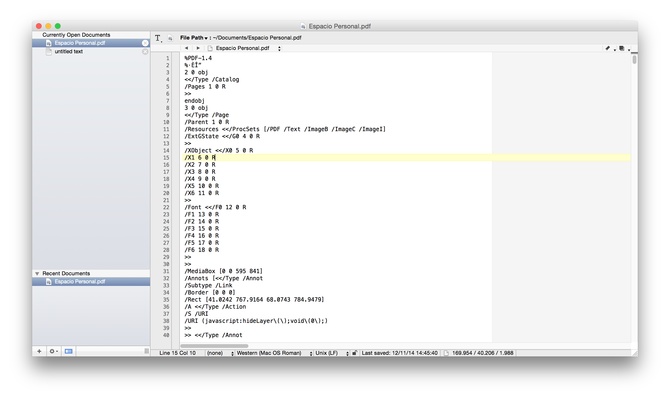Image resolution: width=670 pixels, height=400 pixels.
Task: Click the /Rect [41.0242 767.9164 line
Action: tap(254, 300)
